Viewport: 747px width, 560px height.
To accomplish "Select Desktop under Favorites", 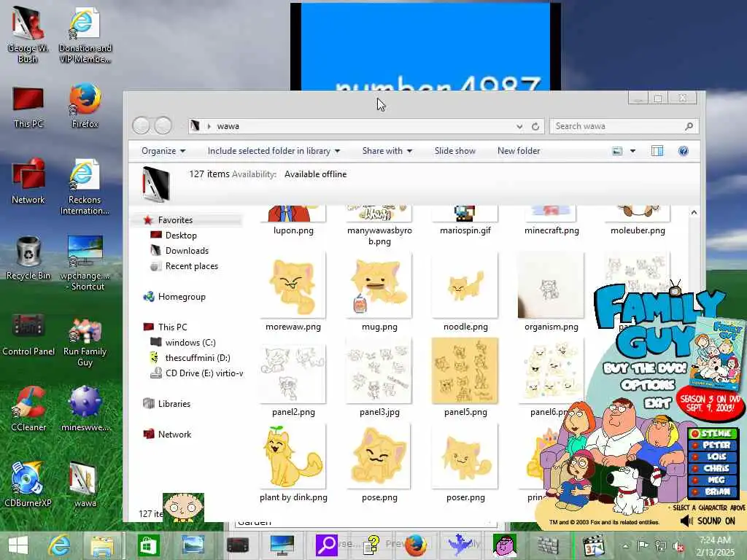I will [x=181, y=236].
